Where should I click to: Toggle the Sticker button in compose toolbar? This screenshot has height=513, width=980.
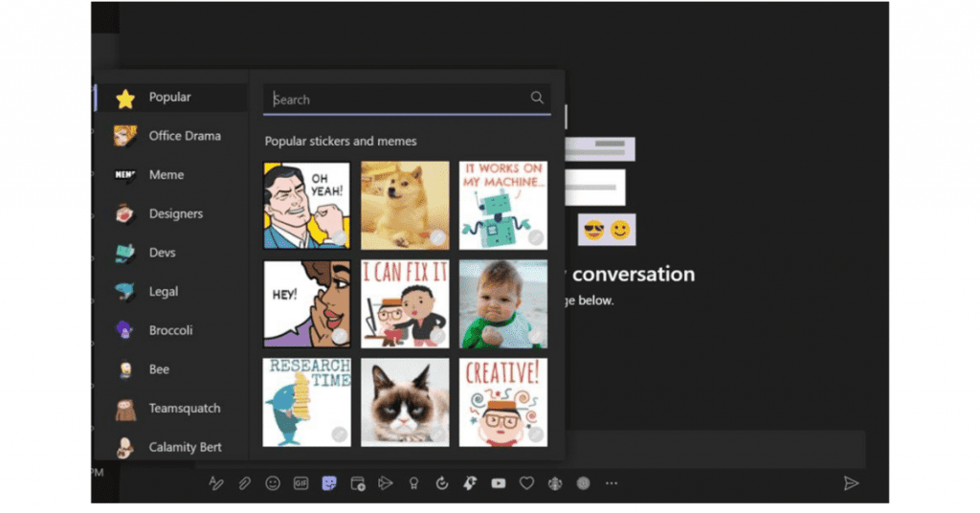[329, 483]
